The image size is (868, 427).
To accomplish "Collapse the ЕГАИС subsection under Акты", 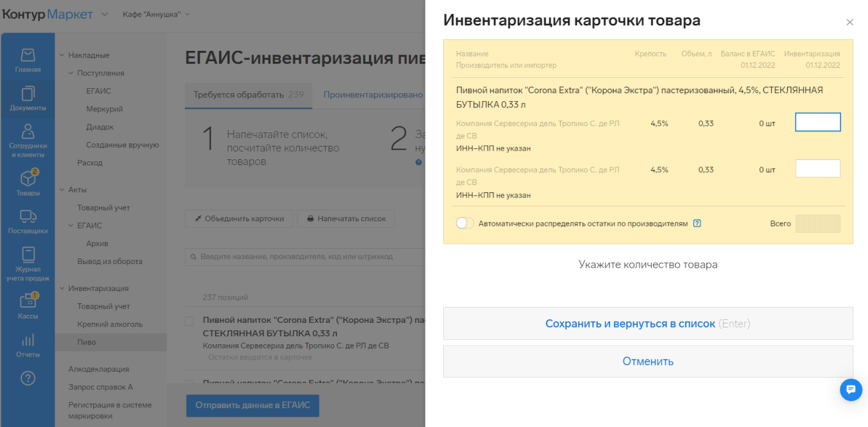I will 71,225.
